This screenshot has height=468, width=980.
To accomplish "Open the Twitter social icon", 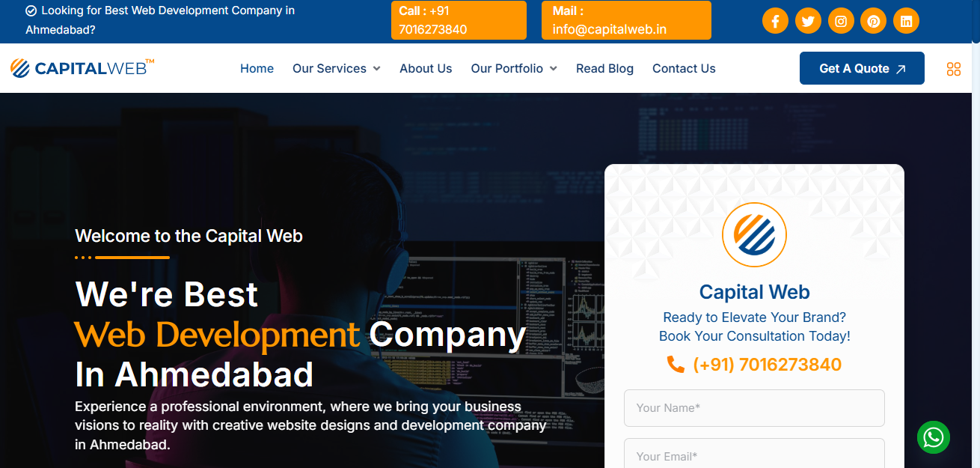I will [808, 21].
